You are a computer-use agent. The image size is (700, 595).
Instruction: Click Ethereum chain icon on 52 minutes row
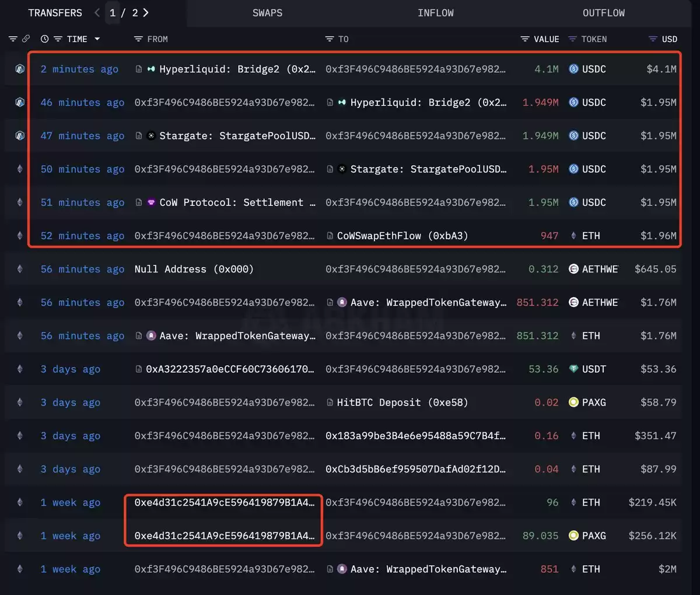[x=20, y=236]
